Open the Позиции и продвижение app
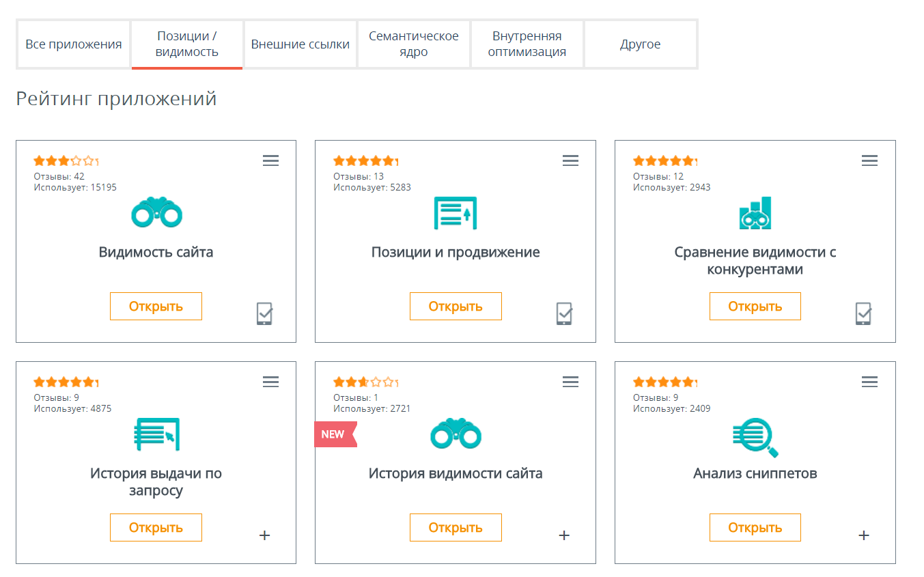The width and height of the screenshot is (924, 577). pyautogui.click(x=456, y=306)
